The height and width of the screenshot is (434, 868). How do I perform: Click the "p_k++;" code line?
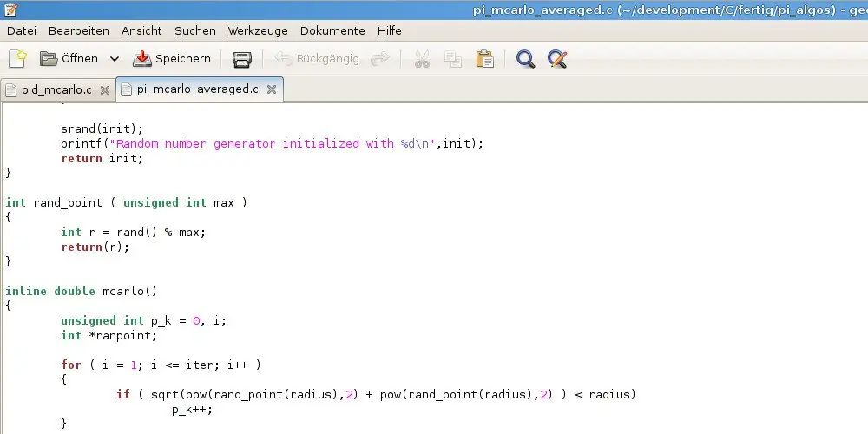[x=192, y=410]
